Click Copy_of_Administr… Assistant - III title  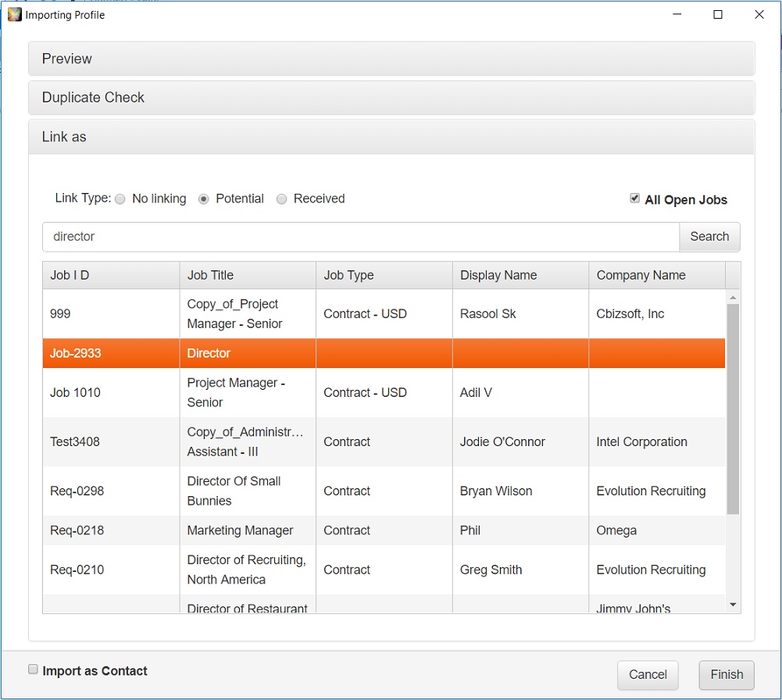point(245,441)
